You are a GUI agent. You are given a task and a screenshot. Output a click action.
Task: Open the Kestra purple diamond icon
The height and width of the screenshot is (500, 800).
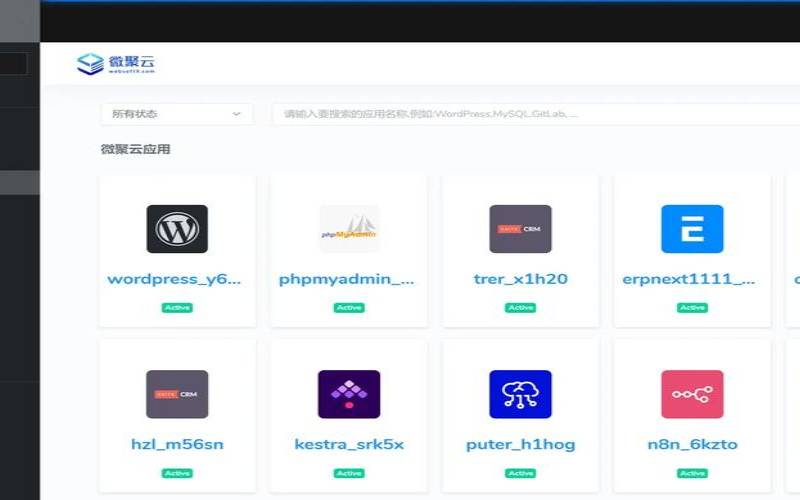[349, 394]
